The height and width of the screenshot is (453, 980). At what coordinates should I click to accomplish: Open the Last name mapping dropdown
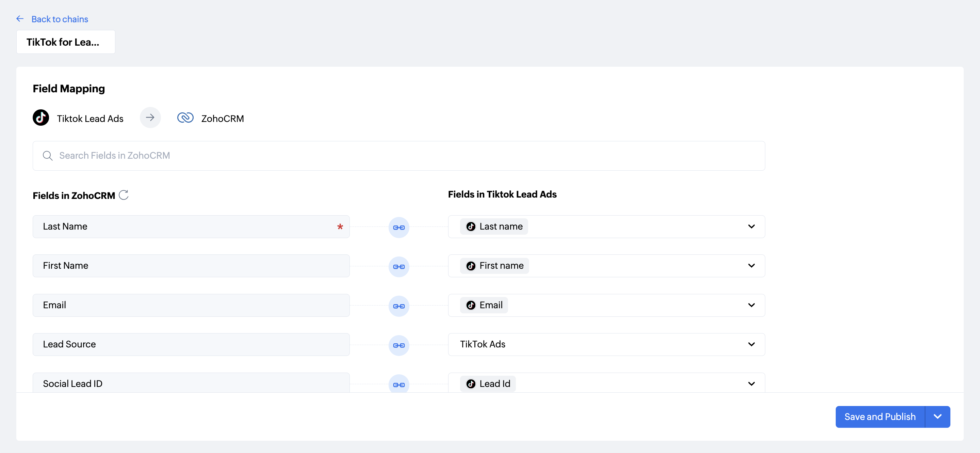pyautogui.click(x=751, y=226)
